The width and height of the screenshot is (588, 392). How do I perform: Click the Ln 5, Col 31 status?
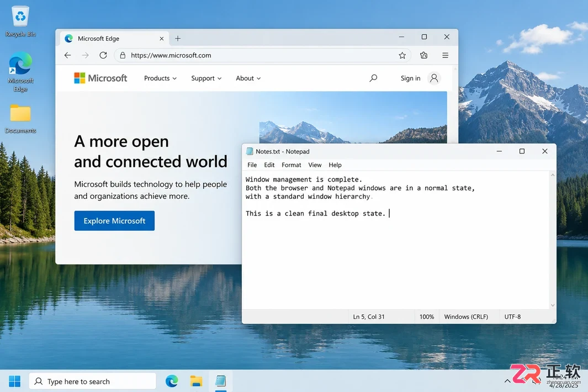[369, 316]
